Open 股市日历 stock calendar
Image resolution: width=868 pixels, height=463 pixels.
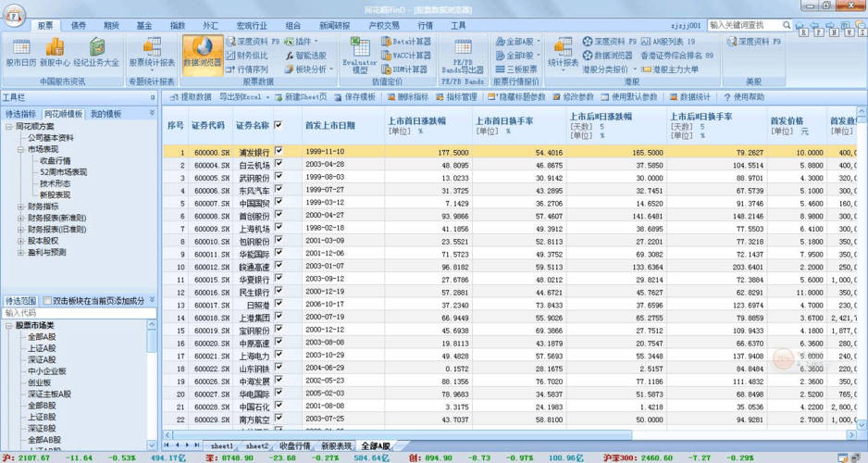click(x=21, y=53)
